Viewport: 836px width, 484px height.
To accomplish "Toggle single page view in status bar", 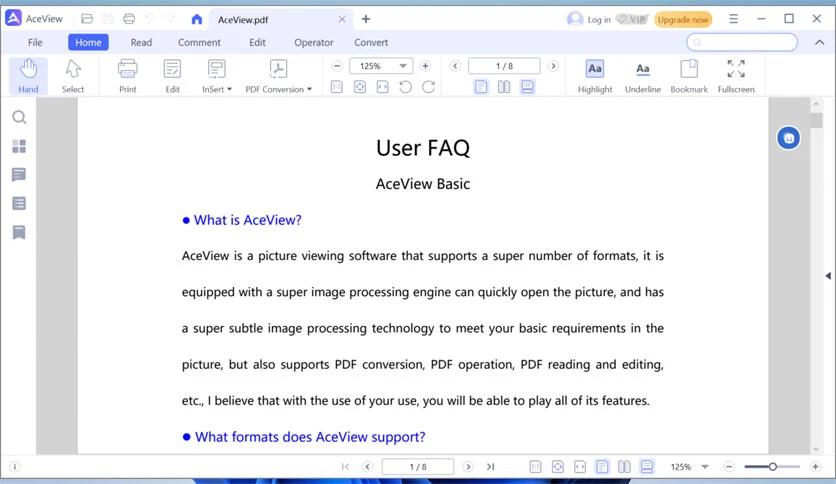I will tap(602, 467).
